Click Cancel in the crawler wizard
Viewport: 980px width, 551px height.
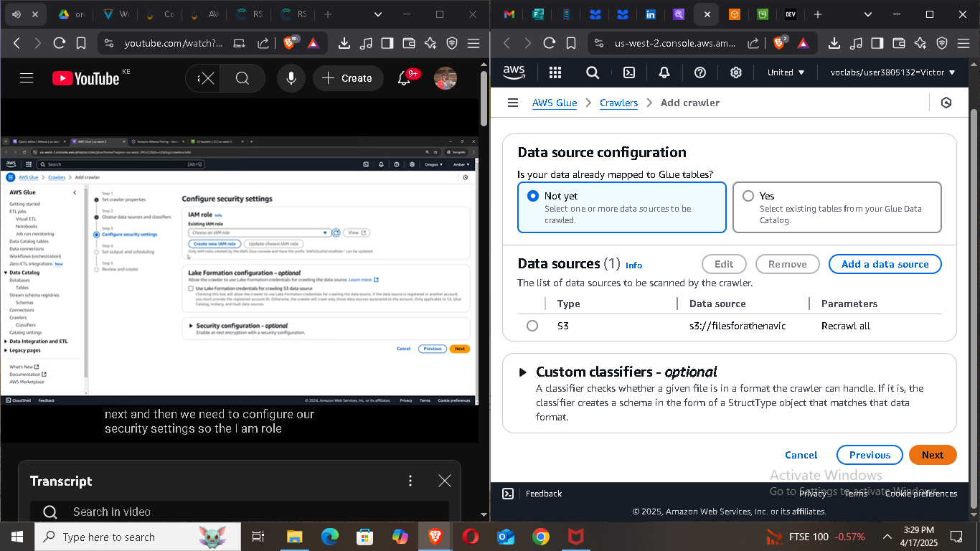[801, 455]
